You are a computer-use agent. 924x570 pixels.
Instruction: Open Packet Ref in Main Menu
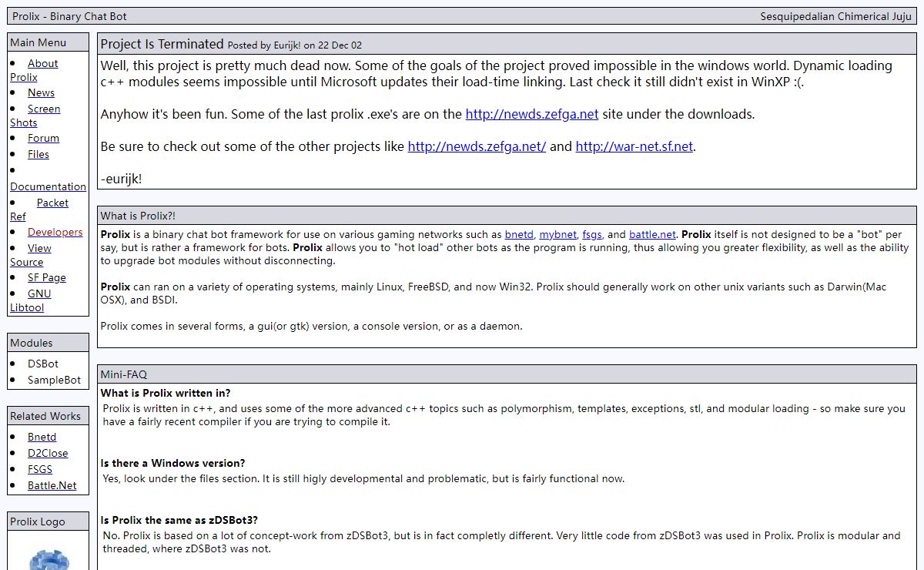click(x=52, y=203)
